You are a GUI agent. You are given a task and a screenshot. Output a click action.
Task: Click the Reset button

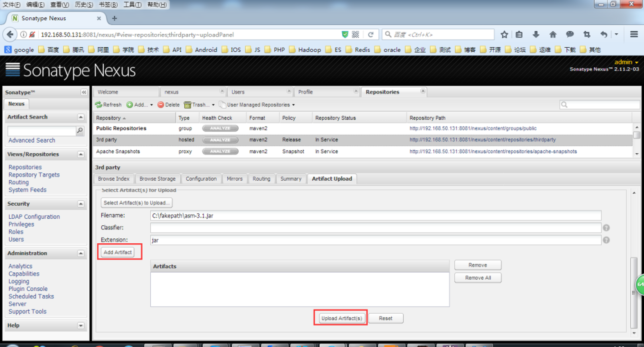coord(385,318)
